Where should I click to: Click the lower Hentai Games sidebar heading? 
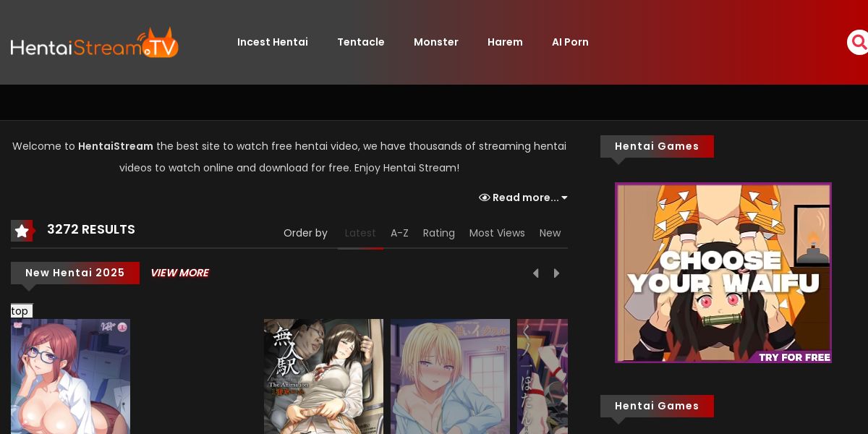657,406
